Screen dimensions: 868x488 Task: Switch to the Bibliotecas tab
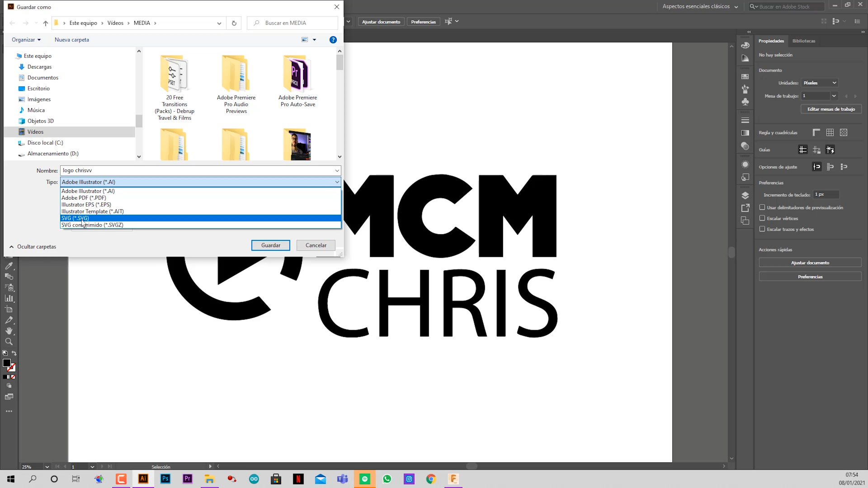point(804,41)
